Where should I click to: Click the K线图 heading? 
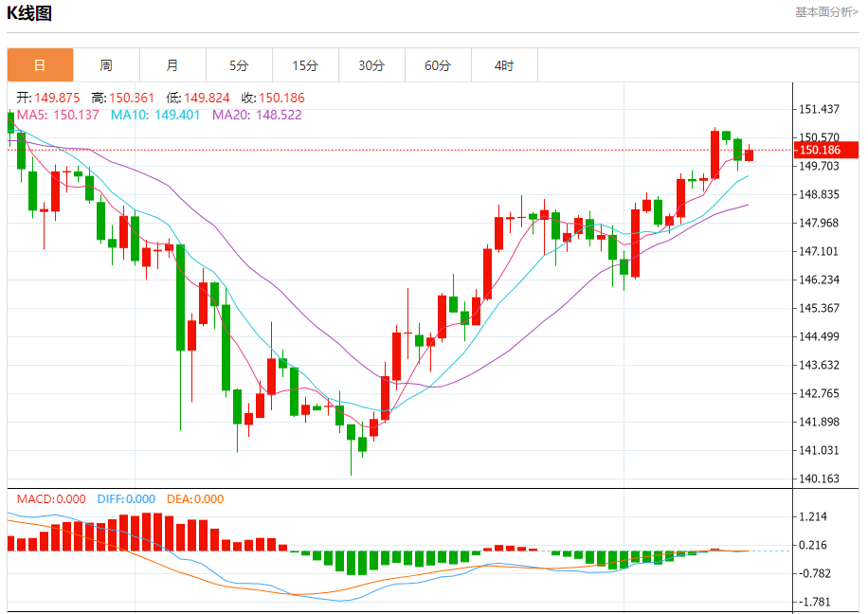(x=29, y=12)
